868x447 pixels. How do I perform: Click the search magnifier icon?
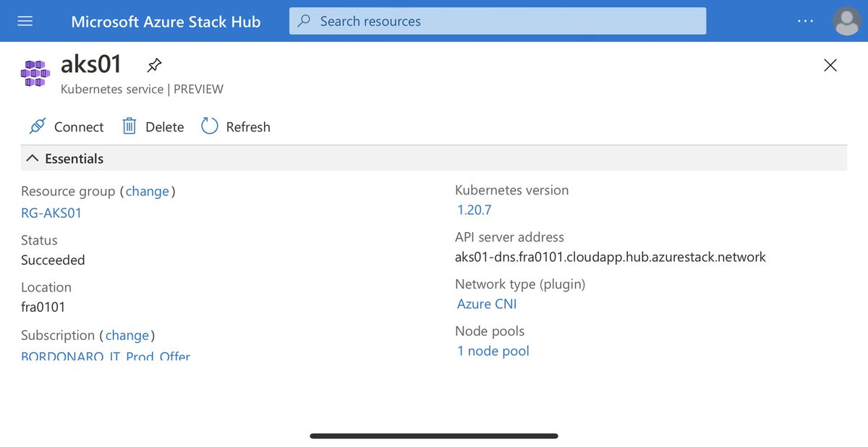[304, 21]
